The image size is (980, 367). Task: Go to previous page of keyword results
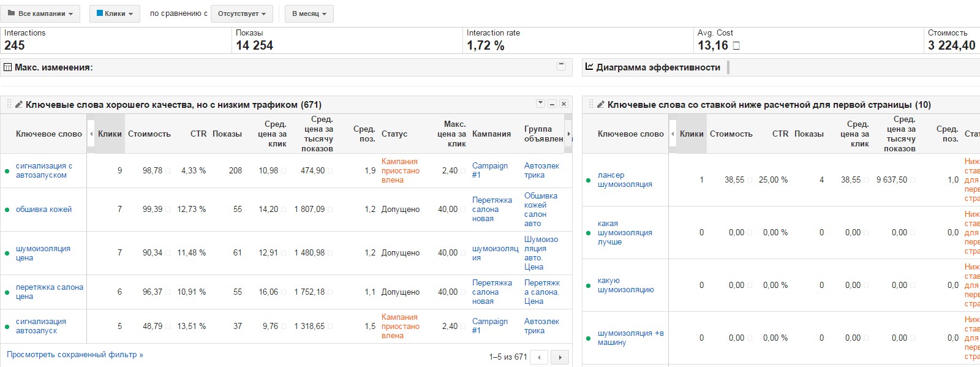[539, 357]
